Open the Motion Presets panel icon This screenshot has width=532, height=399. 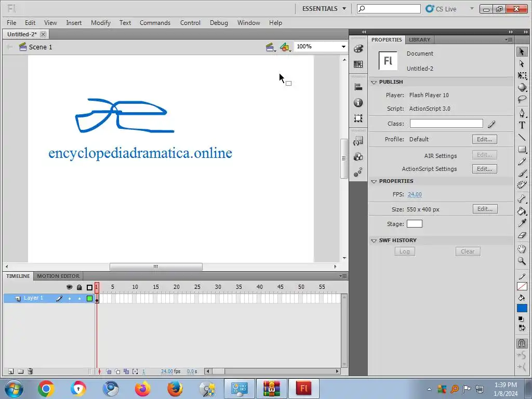358,172
